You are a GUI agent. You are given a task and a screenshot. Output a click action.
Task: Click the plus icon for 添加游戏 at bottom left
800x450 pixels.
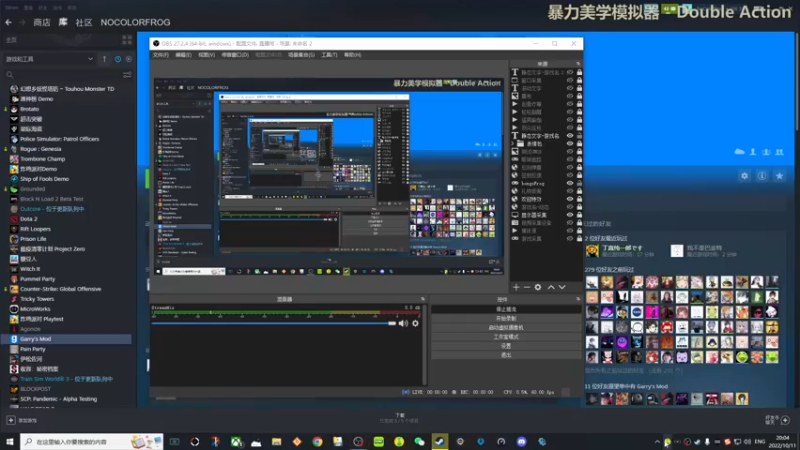coord(11,420)
